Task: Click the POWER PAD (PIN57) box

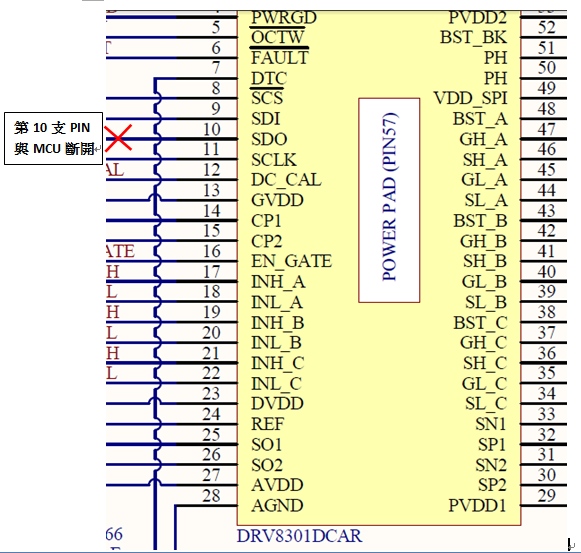Action: tap(389, 200)
